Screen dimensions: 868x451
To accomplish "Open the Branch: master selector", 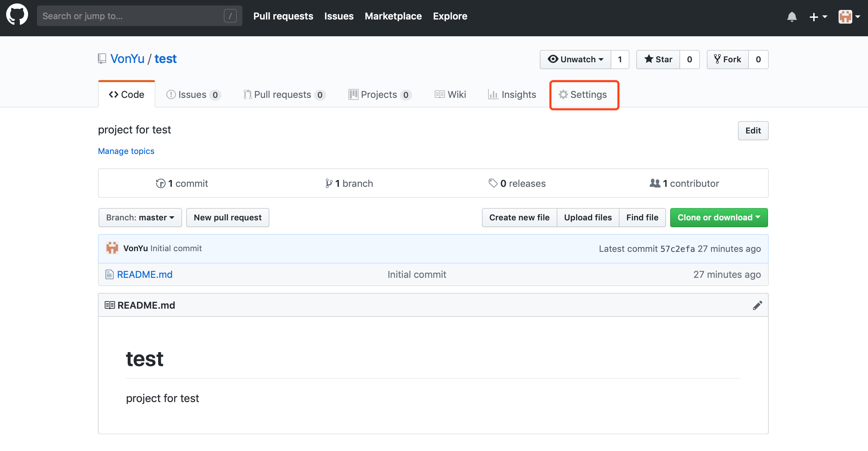I will click(140, 218).
